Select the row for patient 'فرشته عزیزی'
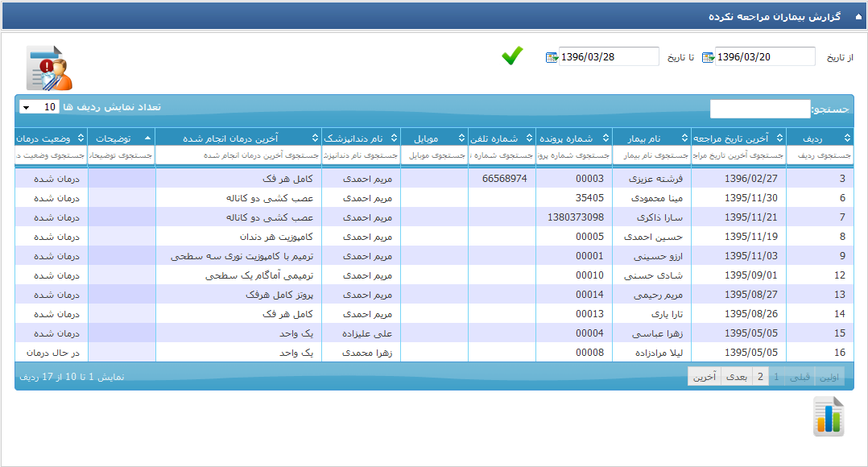Image resolution: width=868 pixels, height=467 pixels. [x=651, y=179]
